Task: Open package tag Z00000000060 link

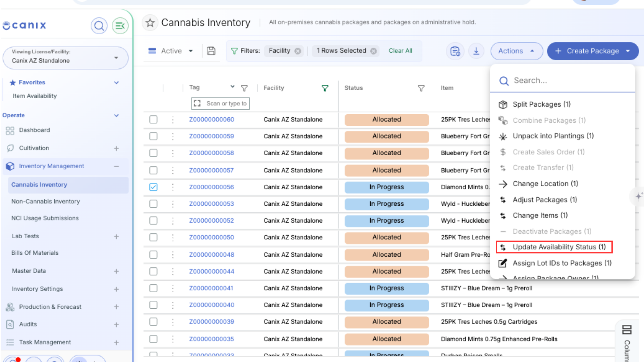Action: pos(211,120)
